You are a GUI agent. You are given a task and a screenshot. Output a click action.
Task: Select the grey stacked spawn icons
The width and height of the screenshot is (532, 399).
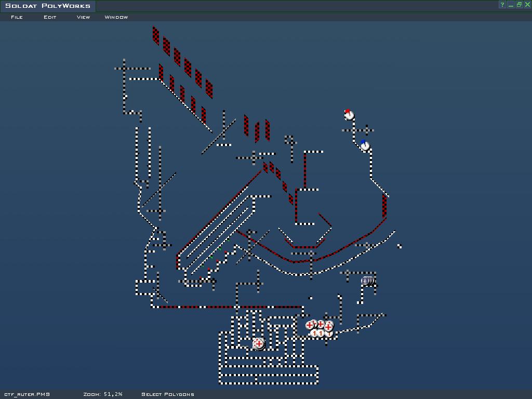pyautogui.click(x=368, y=281)
